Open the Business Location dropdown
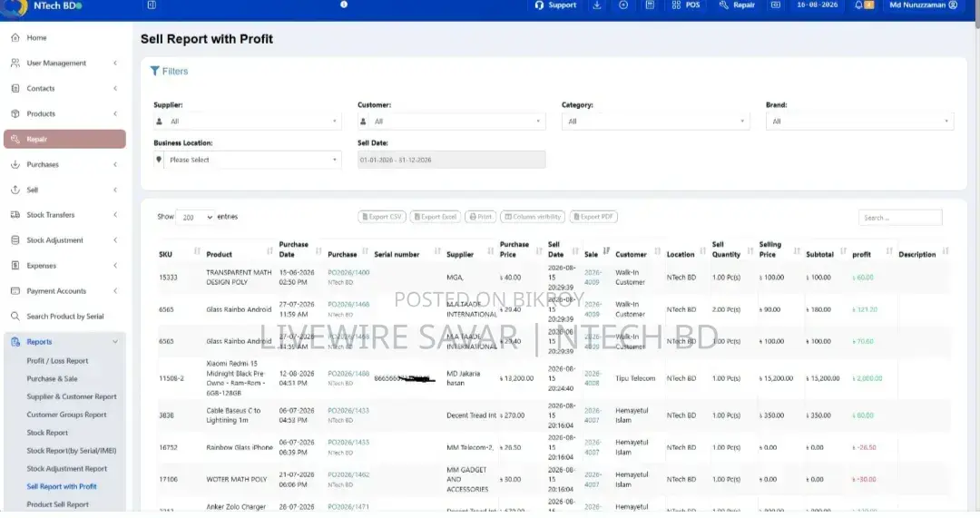 [x=248, y=160]
